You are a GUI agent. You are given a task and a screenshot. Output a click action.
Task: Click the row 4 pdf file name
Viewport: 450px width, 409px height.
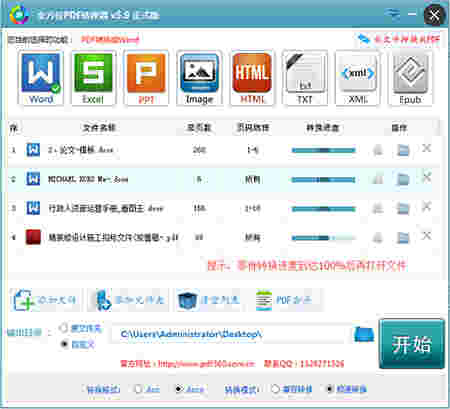point(113,237)
